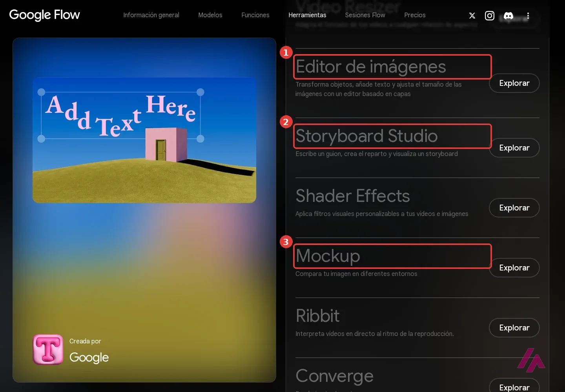Click Explorar for Mockup
This screenshot has height=392, width=565.
[514, 268]
